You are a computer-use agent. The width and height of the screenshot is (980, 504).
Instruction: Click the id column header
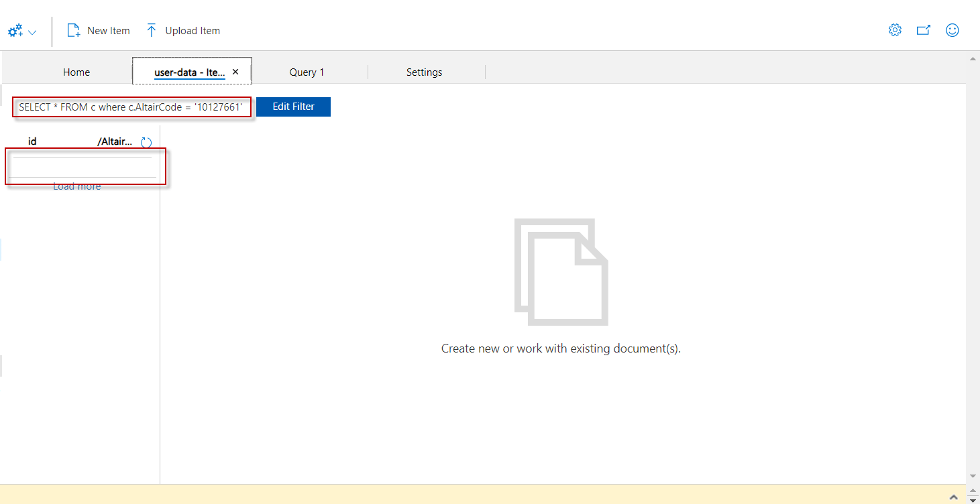[x=32, y=141]
